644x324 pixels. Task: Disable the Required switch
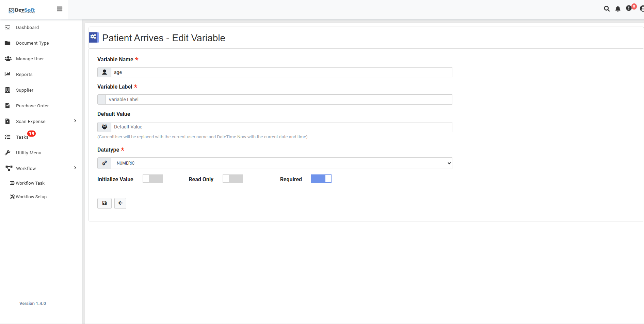tap(321, 179)
